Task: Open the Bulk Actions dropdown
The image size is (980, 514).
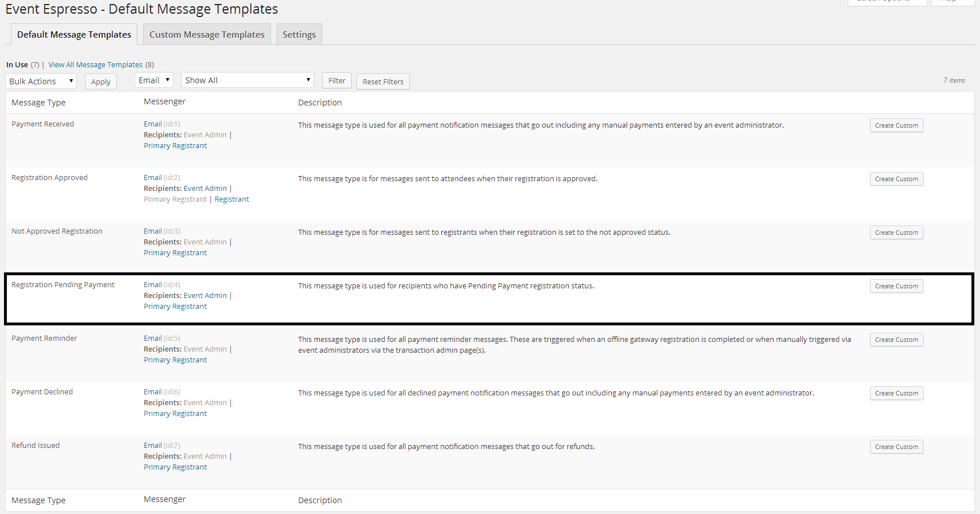Action: pyautogui.click(x=41, y=81)
